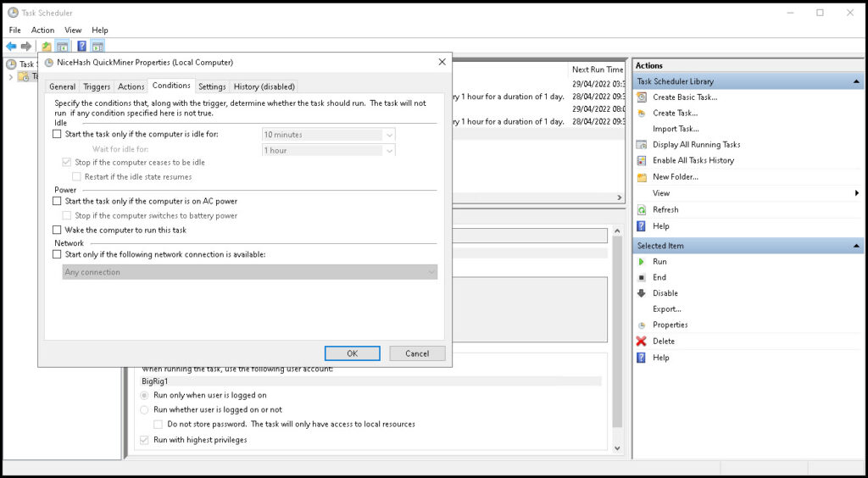Click the green Run play icon
This screenshot has height=478, width=868.
pyautogui.click(x=642, y=262)
